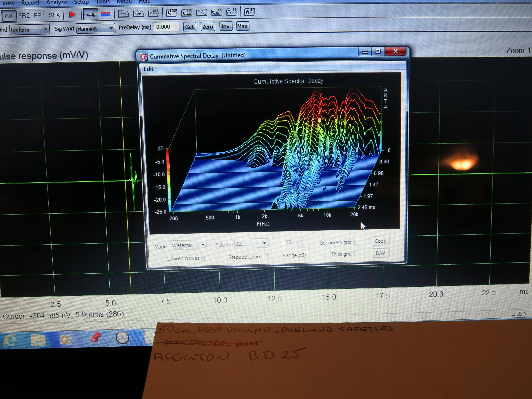Click the Cursor readout in status bar
This screenshot has width=532, height=399.
(63, 315)
